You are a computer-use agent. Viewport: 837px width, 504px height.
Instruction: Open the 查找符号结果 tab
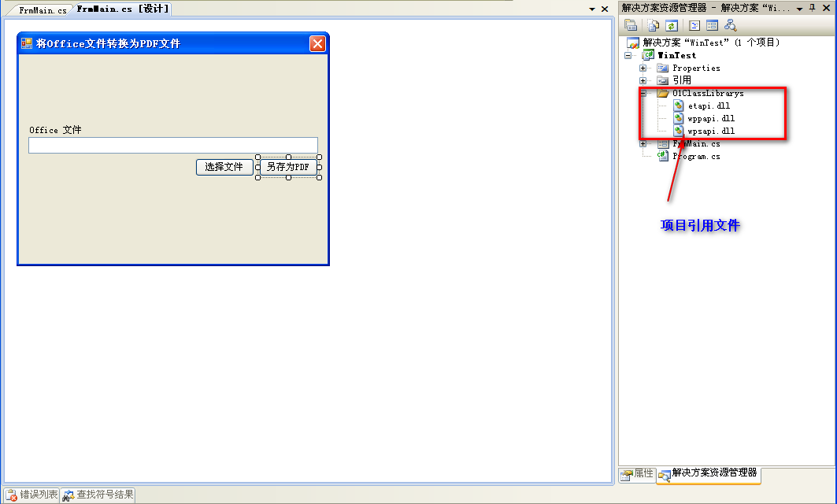(x=98, y=495)
